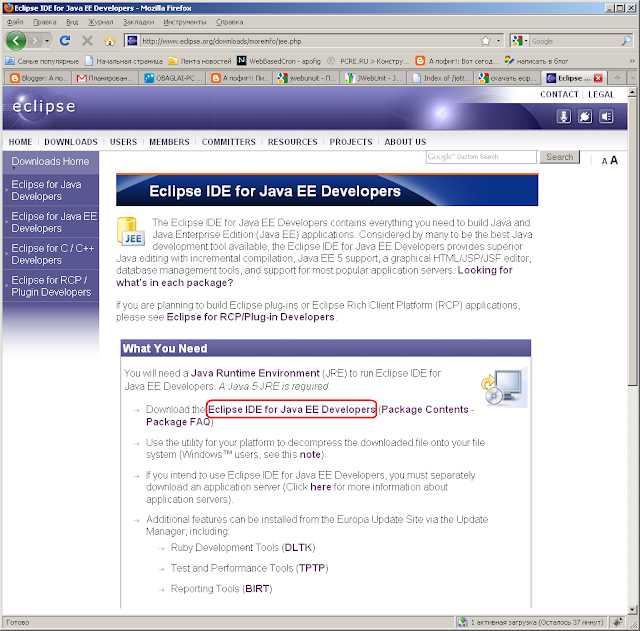This screenshot has width=640, height=631.
Task: Click the vertical scrollbar down arrow
Action: (x=632, y=610)
